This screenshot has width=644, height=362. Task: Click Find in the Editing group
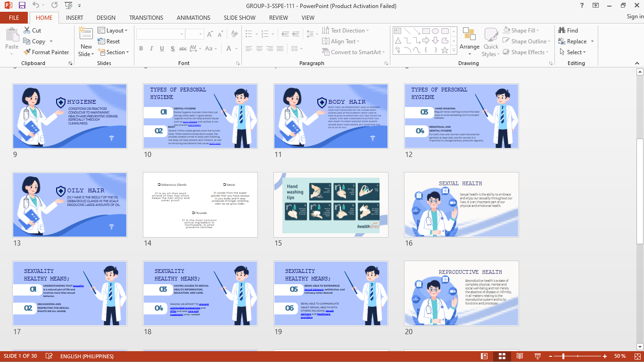click(x=568, y=30)
